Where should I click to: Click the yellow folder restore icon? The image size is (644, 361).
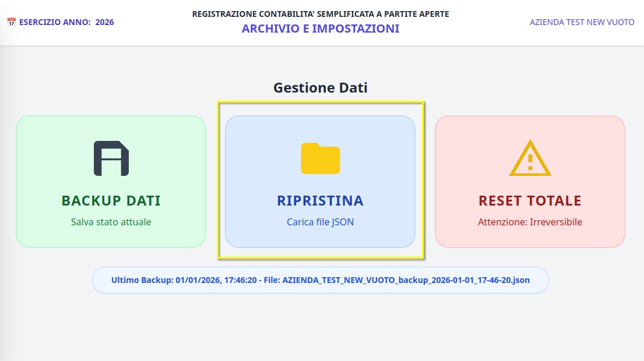320,158
